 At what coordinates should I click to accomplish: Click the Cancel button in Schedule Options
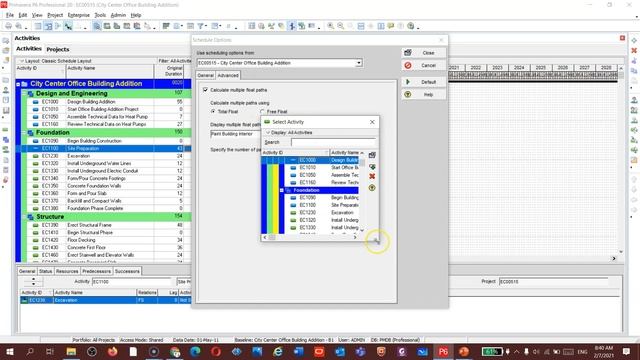pyautogui.click(x=424, y=65)
